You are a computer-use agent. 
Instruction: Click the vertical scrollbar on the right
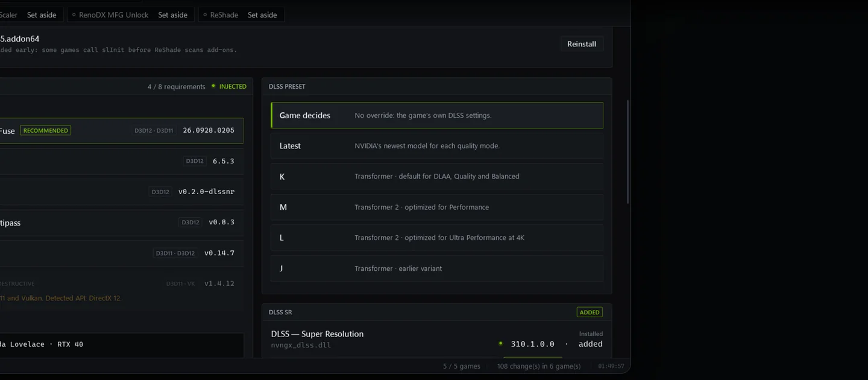(627, 152)
